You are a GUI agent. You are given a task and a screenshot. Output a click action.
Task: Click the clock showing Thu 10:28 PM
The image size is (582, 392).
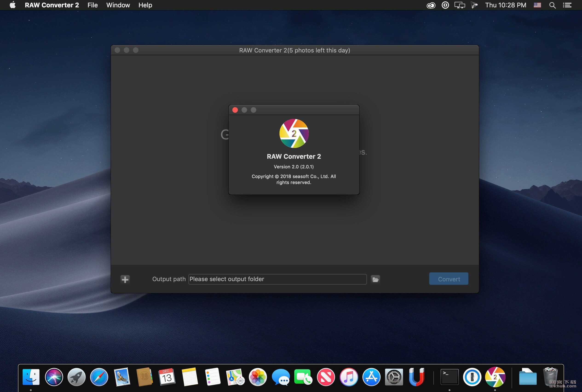pyautogui.click(x=505, y=5)
